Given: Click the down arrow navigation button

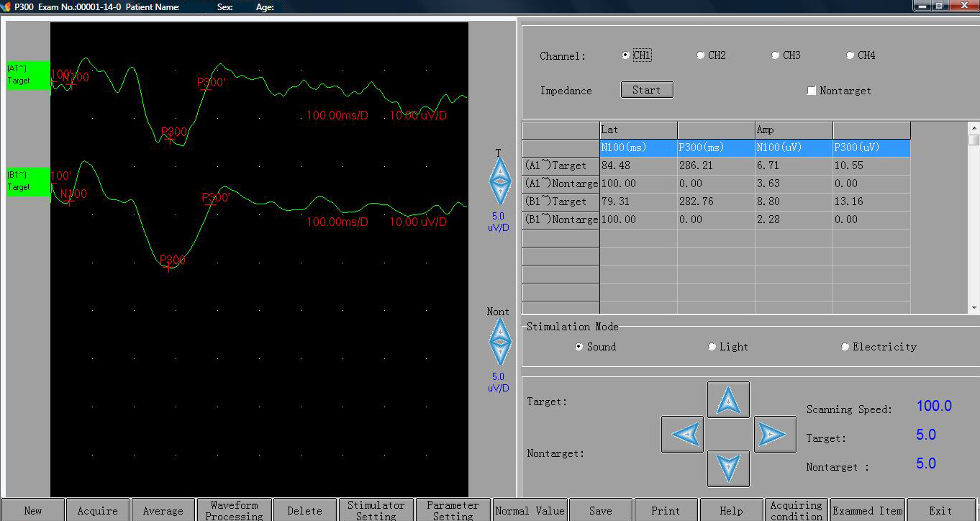Looking at the screenshot, I should tap(728, 468).
